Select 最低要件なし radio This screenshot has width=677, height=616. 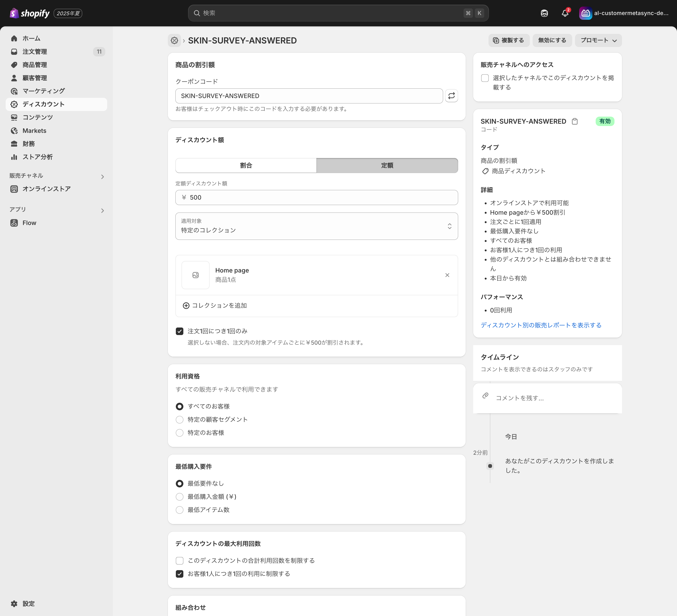click(x=180, y=483)
